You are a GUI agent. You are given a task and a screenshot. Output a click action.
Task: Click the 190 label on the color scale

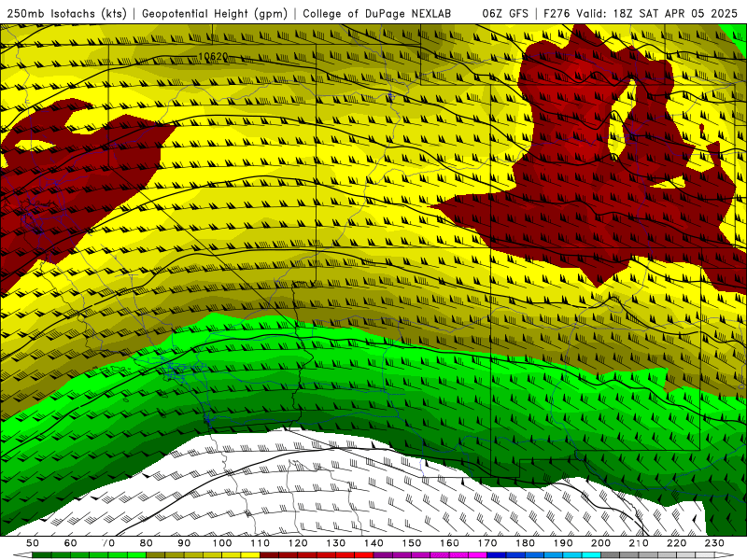pos(563,543)
